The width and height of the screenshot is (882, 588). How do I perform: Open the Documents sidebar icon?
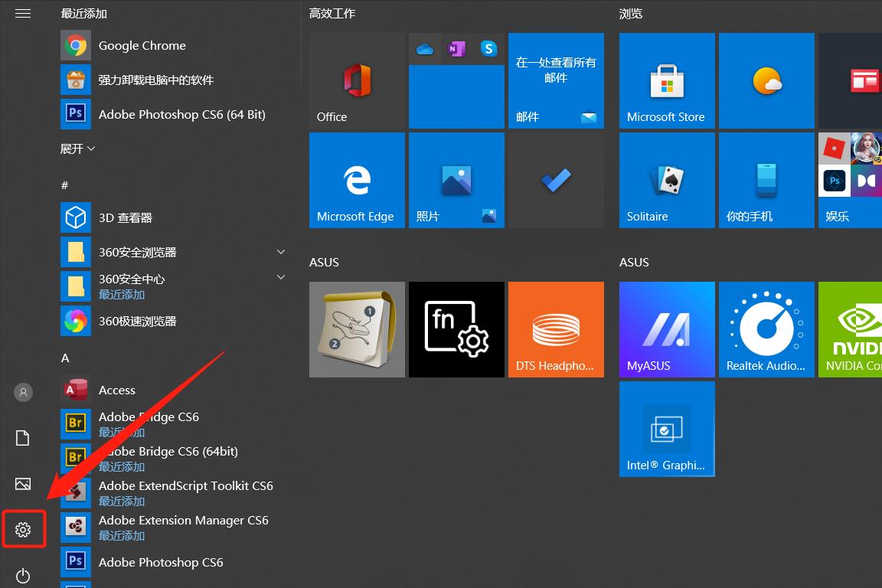23,438
